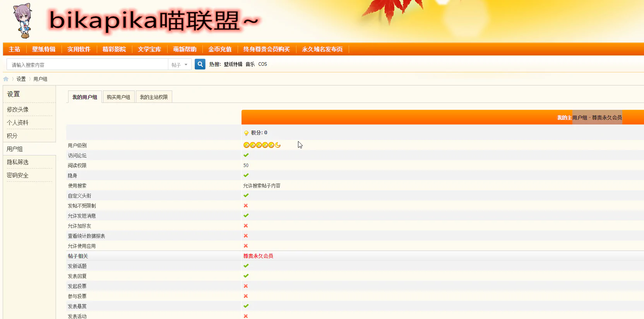Click the 允许搜索帖子内容 value
The height and width of the screenshot is (319, 644).
coord(262,186)
